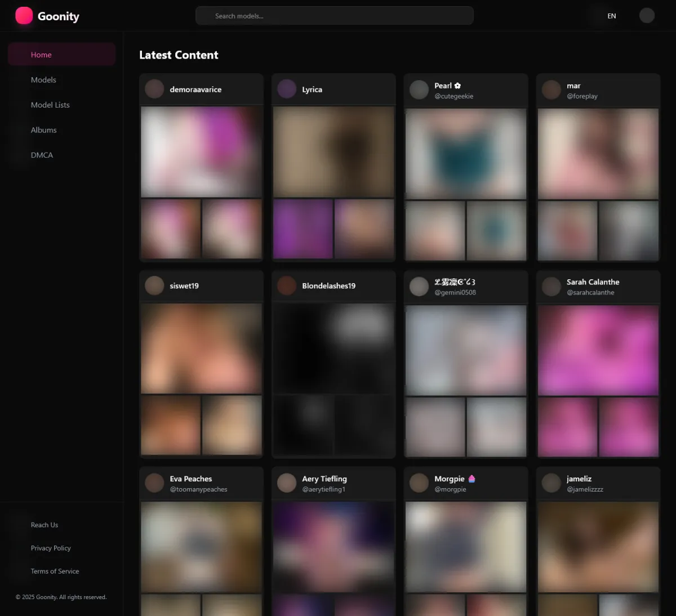The image size is (676, 616).
Task: Open the EN language selector
Action: coord(611,16)
